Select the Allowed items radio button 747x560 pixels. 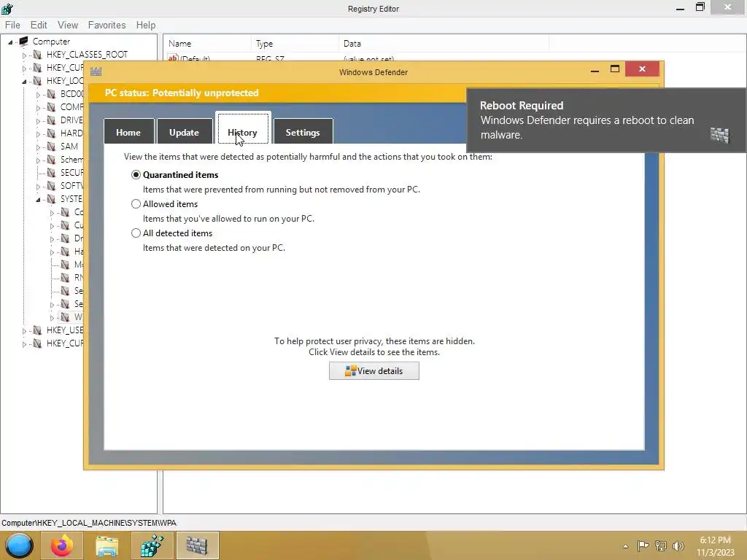point(136,204)
